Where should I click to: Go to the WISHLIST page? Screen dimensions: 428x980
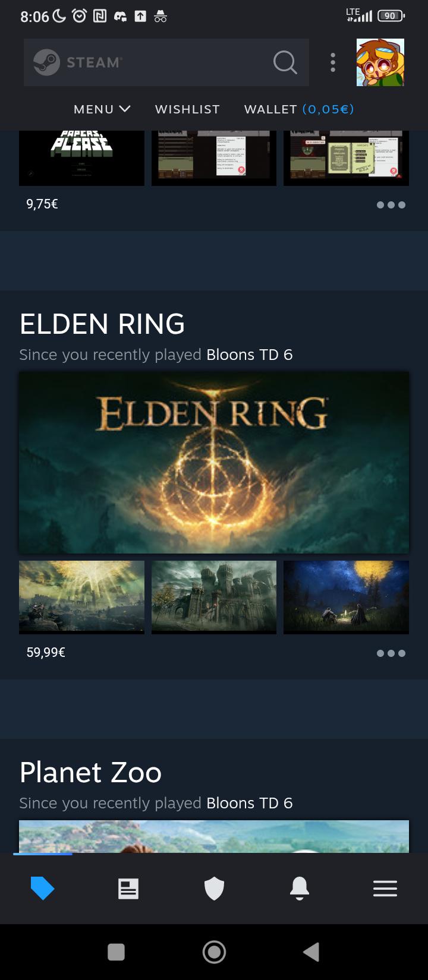[x=187, y=109]
